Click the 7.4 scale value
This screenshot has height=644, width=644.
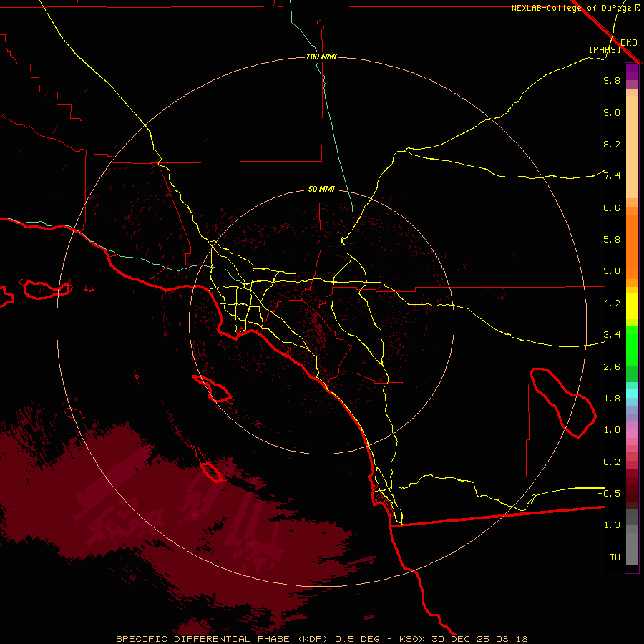click(612, 176)
